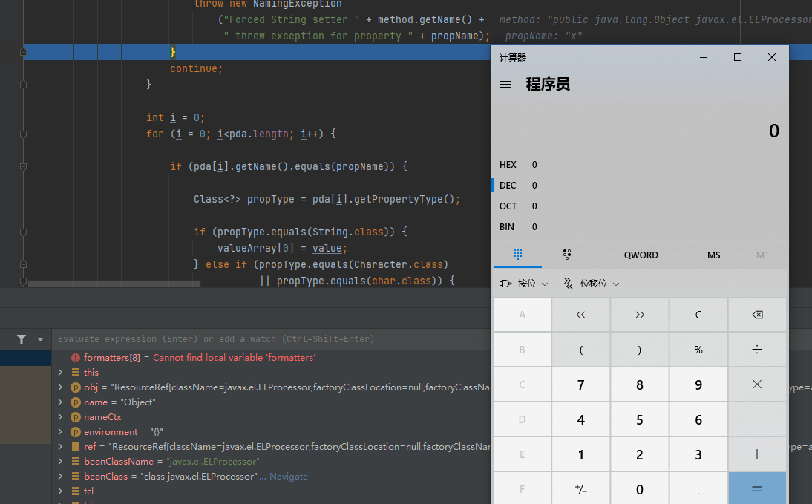Click the modulo % key

click(698, 350)
